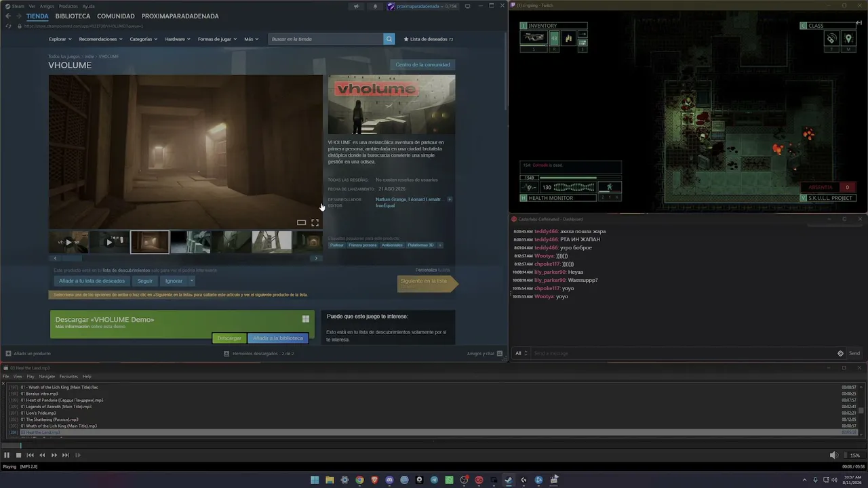Open the Hardware dropdown
Viewport: 868px width, 488px height.
178,39
